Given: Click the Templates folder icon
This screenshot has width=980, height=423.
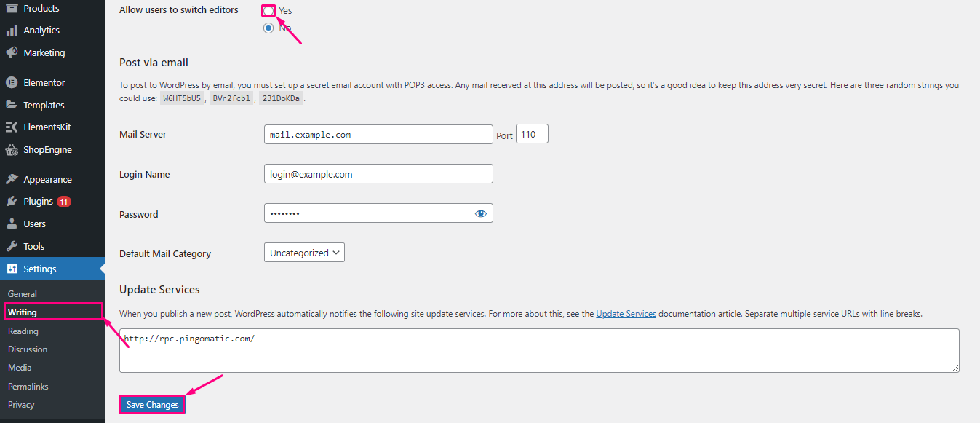Looking at the screenshot, I should pyautogui.click(x=12, y=105).
